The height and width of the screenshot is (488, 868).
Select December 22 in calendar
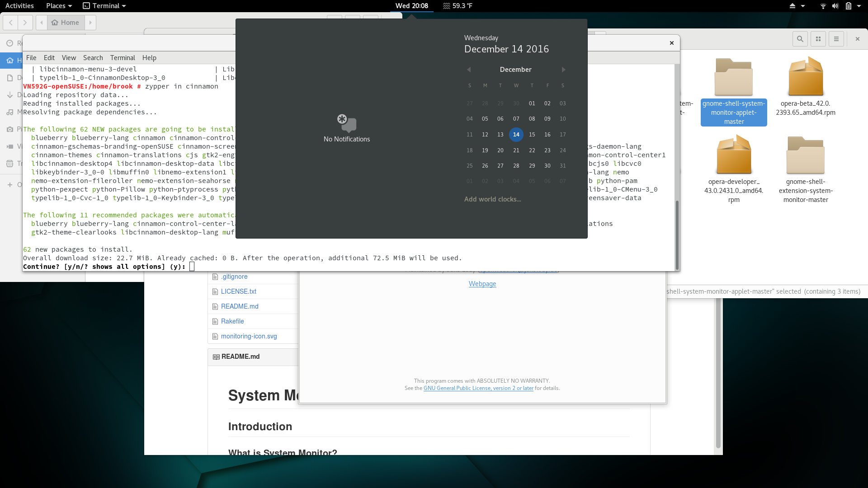[x=532, y=150]
